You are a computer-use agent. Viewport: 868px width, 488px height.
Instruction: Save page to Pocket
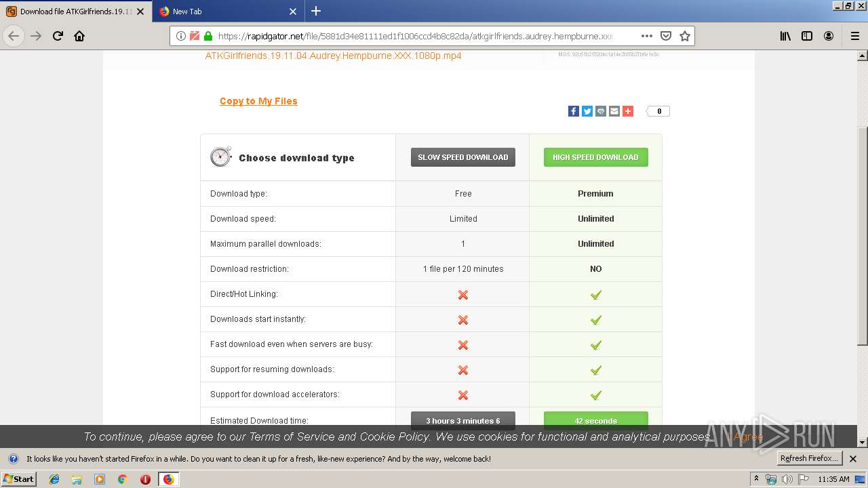666,36
